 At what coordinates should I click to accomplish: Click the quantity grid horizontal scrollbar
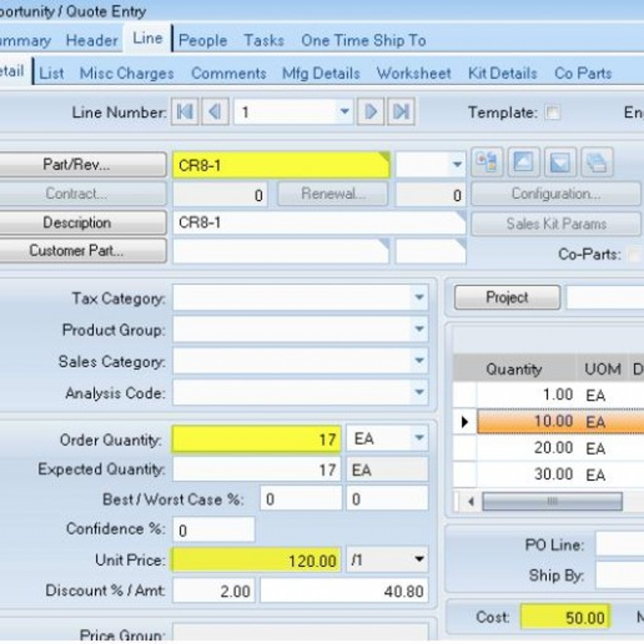click(x=552, y=502)
